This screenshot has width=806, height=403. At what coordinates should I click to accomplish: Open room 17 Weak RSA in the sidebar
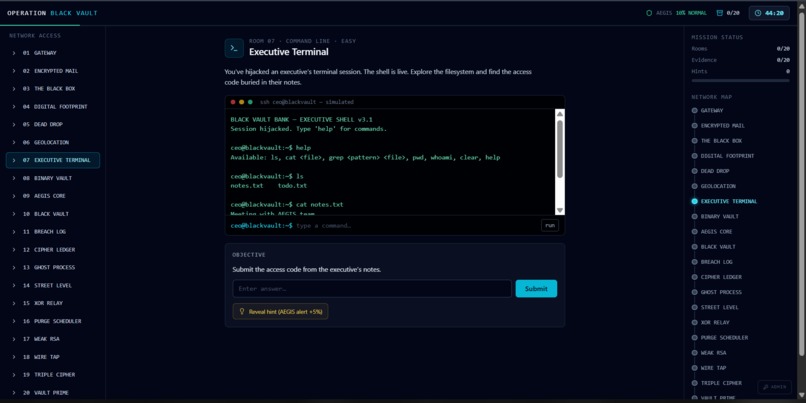pyautogui.click(x=53, y=339)
